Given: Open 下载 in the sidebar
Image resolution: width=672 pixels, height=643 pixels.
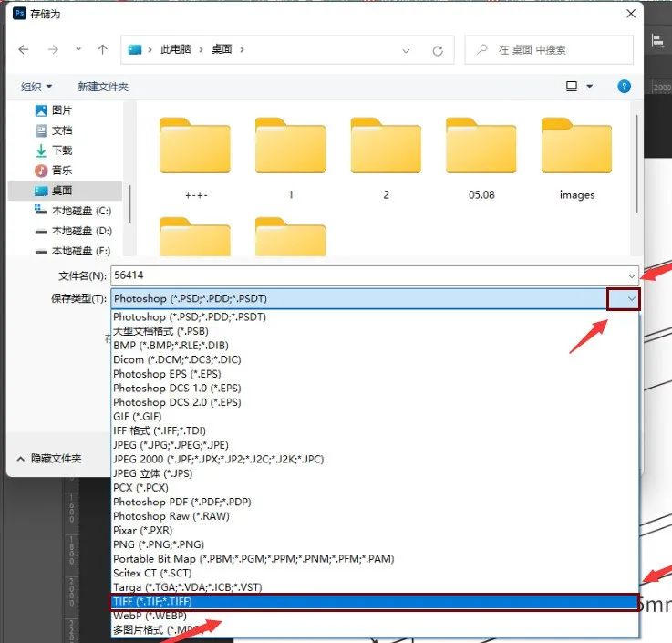Looking at the screenshot, I should point(54,150).
